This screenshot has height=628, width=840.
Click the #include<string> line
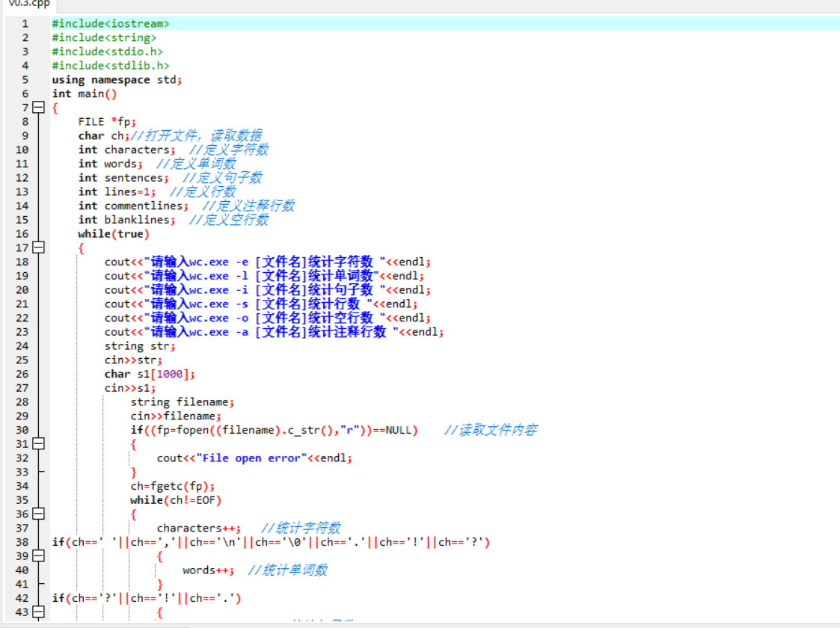click(x=104, y=37)
